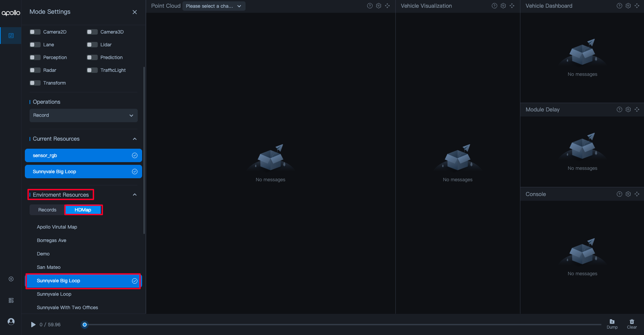Image resolution: width=644 pixels, height=335 pixels.
Task: Open the Record operations dropdown
Action: coord(83,115)
